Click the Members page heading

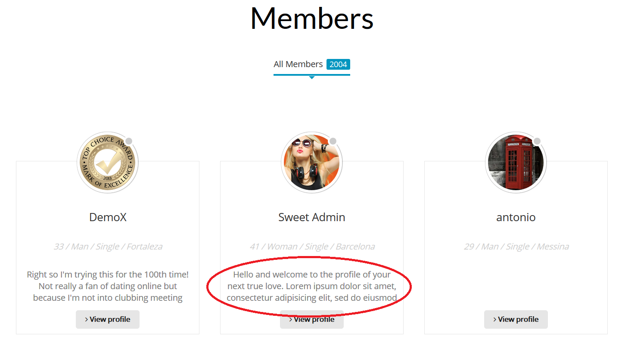(312, 19)
